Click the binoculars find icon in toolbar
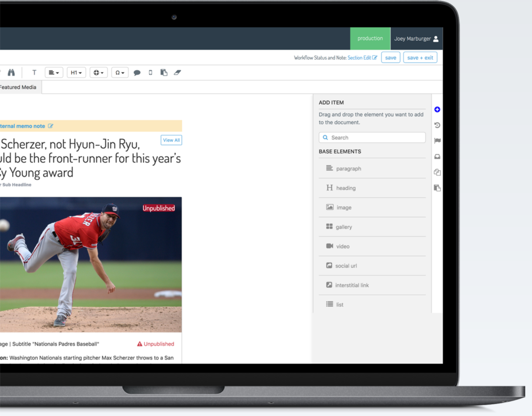532x416 pixels. point(11,73)
